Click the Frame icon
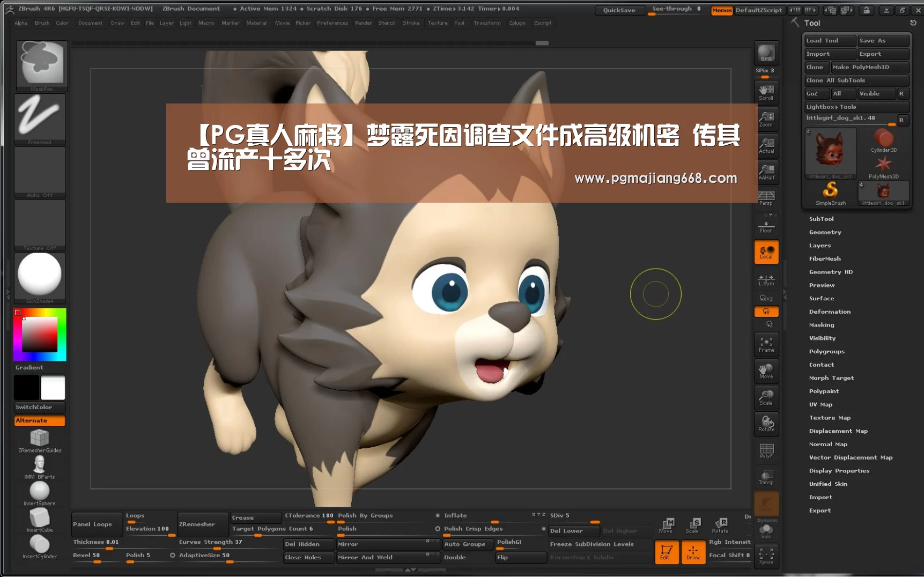924x577 pixels. (x=766, y=344)
